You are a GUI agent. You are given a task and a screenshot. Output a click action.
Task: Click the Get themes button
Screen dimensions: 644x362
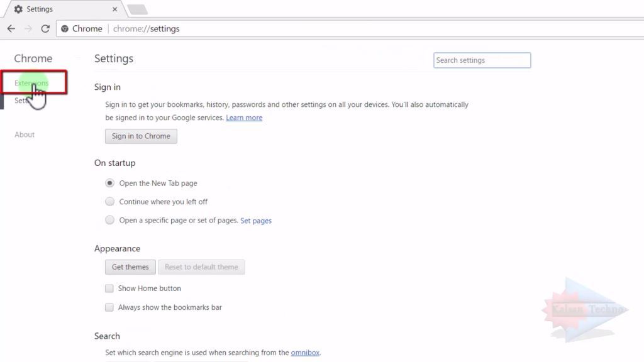[130, 267]
